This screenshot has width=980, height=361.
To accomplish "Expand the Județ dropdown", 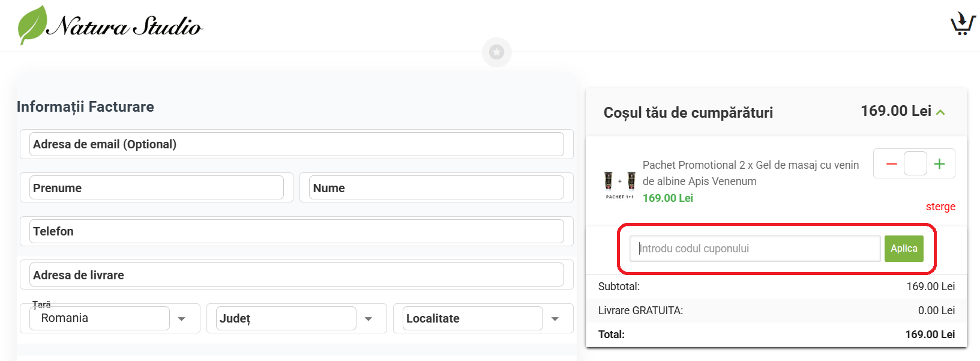I will [x=368, y=319].
